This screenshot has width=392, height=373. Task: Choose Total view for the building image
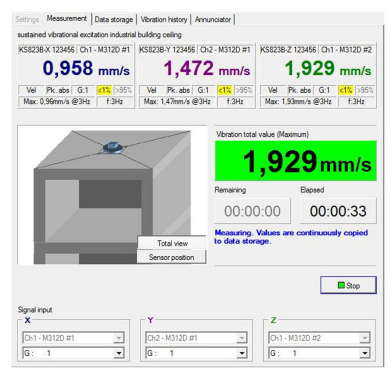coord(172,243)
